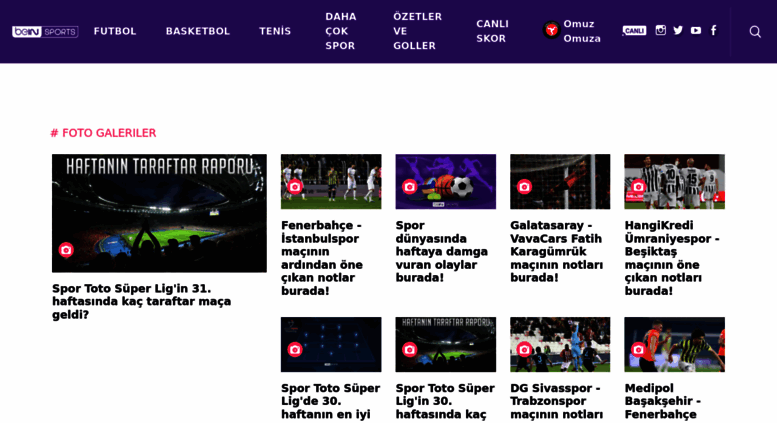This screenshot has width=777, height=423.
Task: Open the YouTube social icon
Action: pos(696,30)
